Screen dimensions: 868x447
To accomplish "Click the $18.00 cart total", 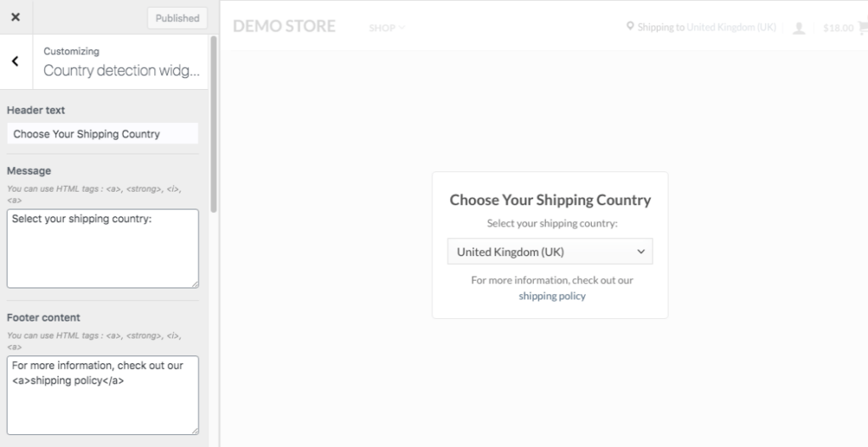I will [838, 28].
